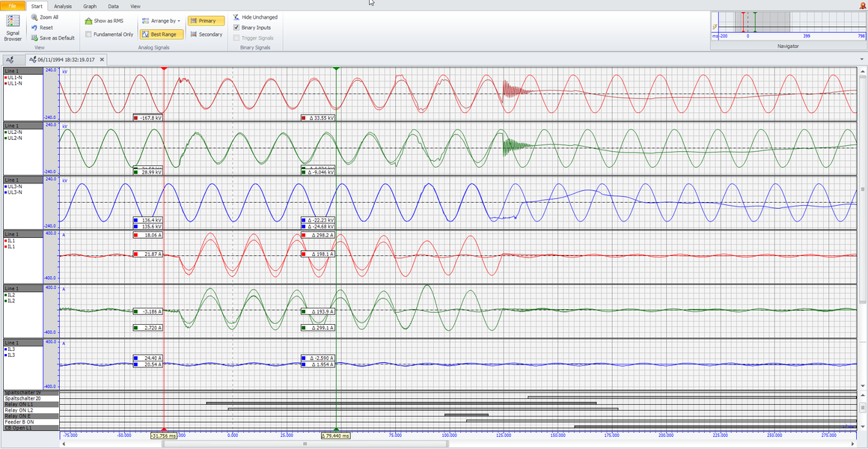Click the Show as RMS label
Image resolution: width=868 pixels, height=449 pixels.
point(109,21)
